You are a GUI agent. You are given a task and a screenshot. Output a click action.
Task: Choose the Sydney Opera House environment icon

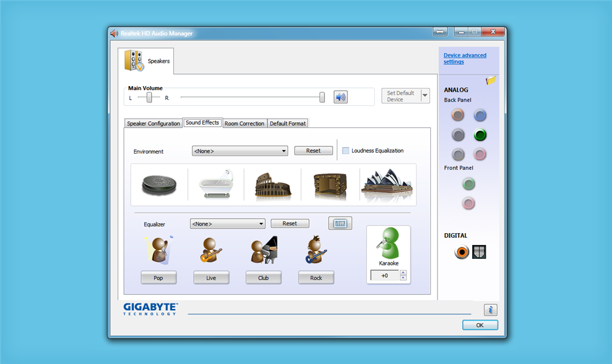pos(387,185)
